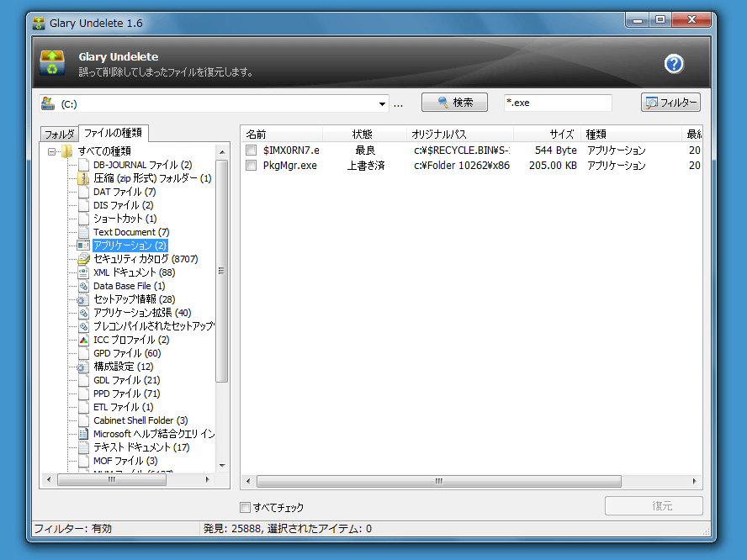This screenshot has height=560, width=747.
Task: Select MOF ファイル (3) tree item
Action: (x=125, y=461)
